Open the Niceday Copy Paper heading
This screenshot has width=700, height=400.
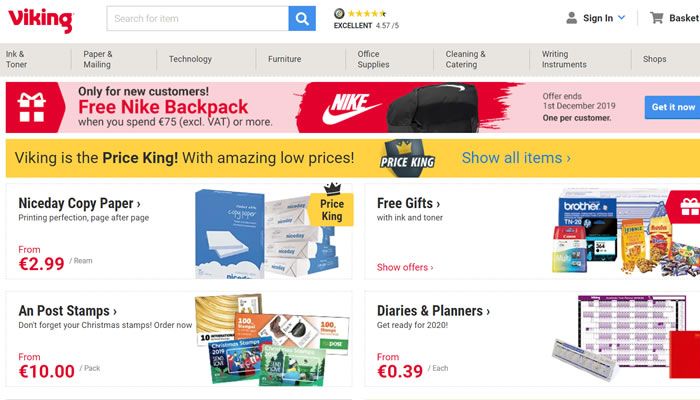tap(79, 203)
